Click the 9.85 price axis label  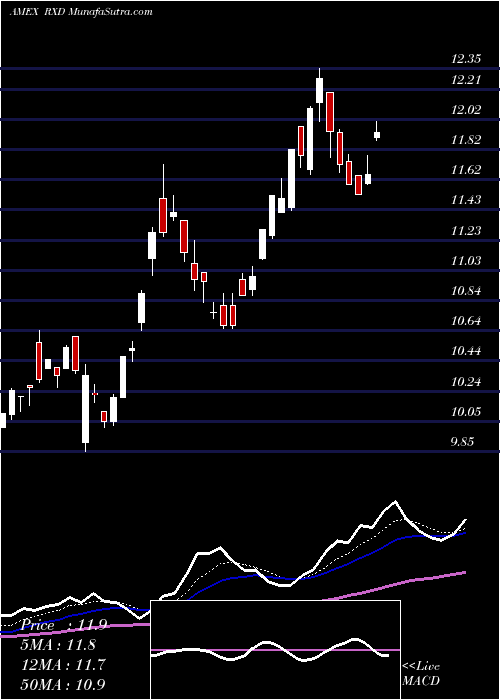tap(462, 442)
